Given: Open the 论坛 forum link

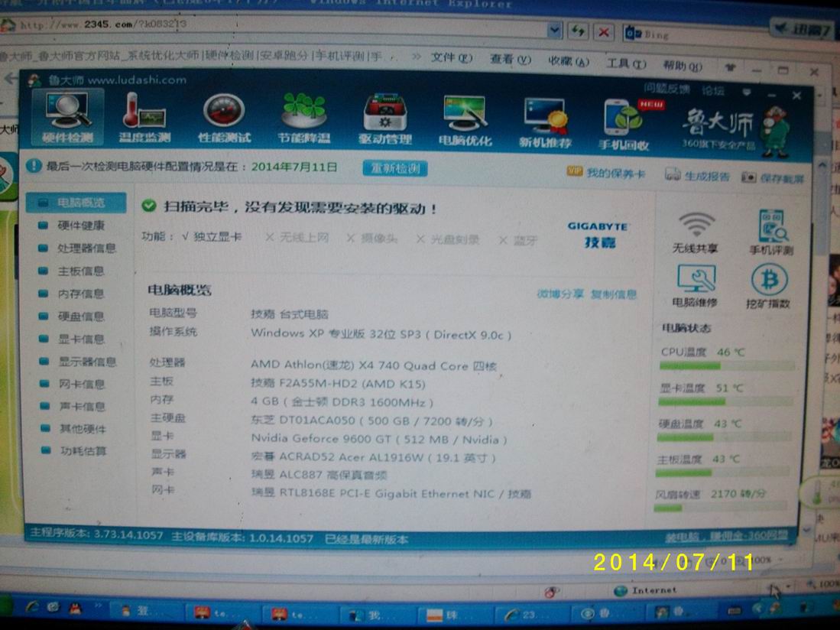Looking at the screenshot, I should pos(713,91).
